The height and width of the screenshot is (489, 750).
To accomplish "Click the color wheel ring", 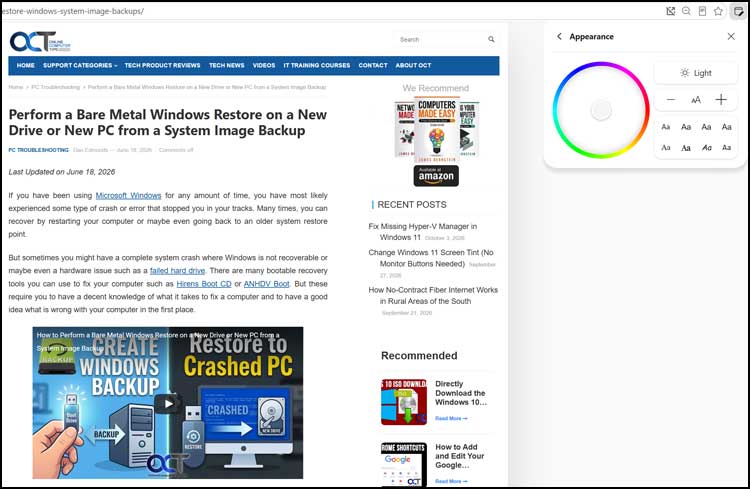I will point(601,65).
